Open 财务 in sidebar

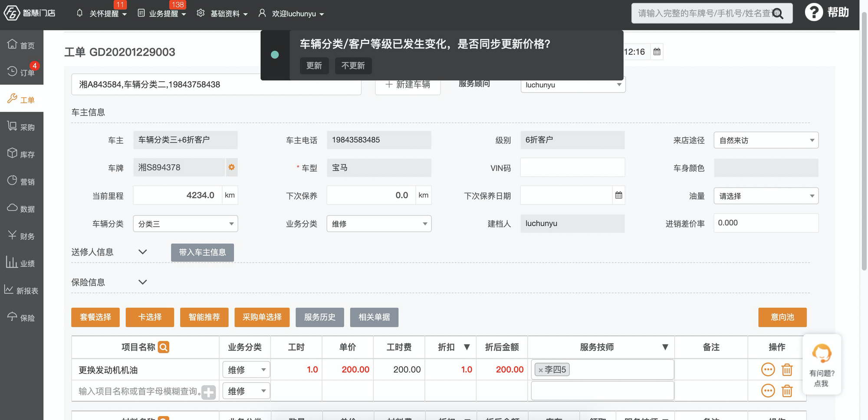tap(21, 236)
